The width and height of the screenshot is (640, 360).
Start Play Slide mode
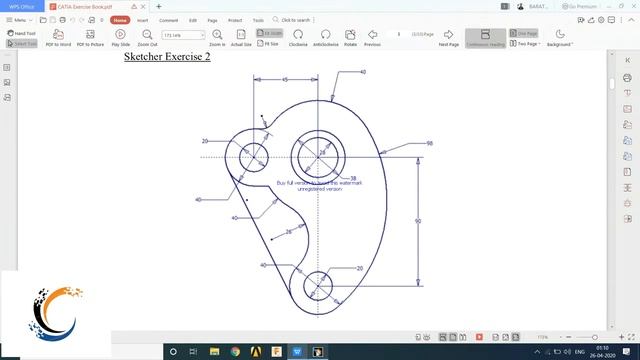point(120,38)
